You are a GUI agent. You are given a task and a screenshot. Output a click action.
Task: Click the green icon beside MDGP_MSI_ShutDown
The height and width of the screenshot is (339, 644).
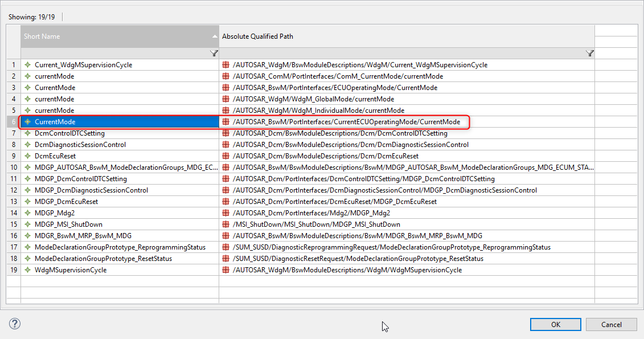click(27, 224)
